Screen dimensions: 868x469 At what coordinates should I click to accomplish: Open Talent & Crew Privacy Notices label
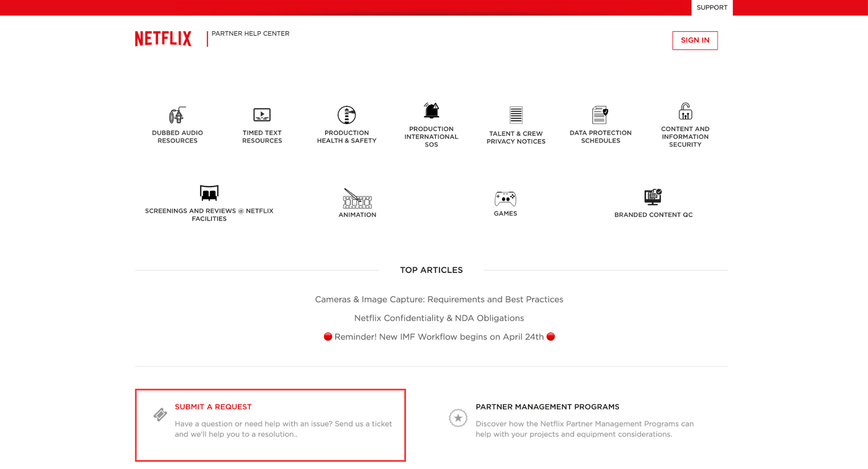(x=516, y=137)
